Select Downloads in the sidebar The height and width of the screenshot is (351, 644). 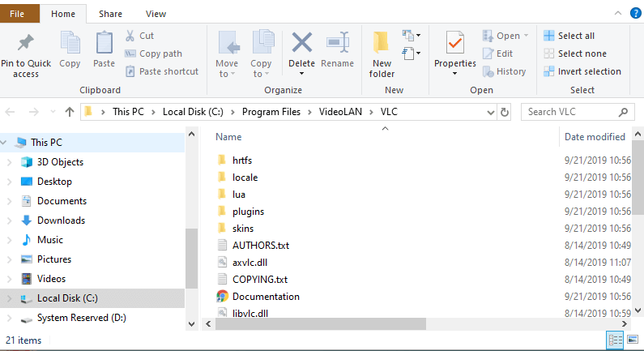point(61,220)
